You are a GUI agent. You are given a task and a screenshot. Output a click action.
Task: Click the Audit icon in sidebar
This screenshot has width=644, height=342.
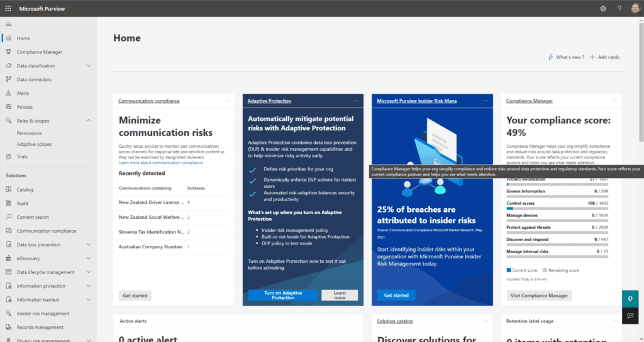(x=9, y=203)
